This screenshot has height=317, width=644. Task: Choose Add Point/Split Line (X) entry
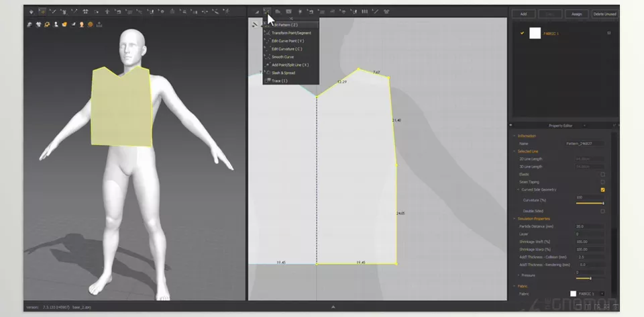pyautogui.click(x=290, y=65)
